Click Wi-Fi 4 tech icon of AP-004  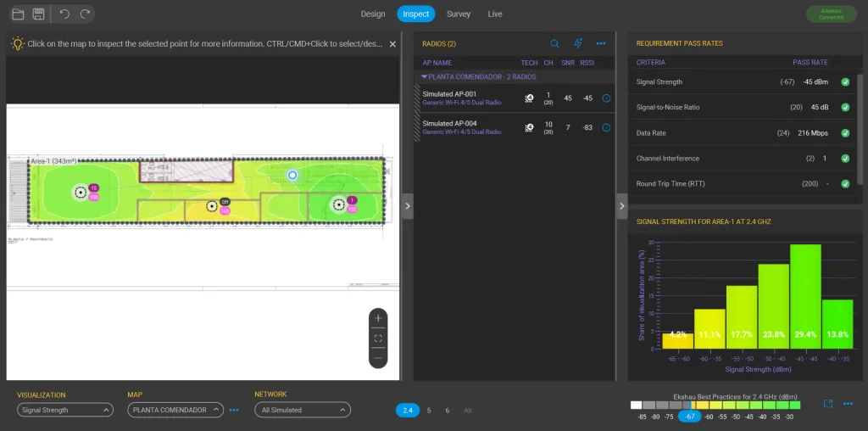click(x=529, y=127)
